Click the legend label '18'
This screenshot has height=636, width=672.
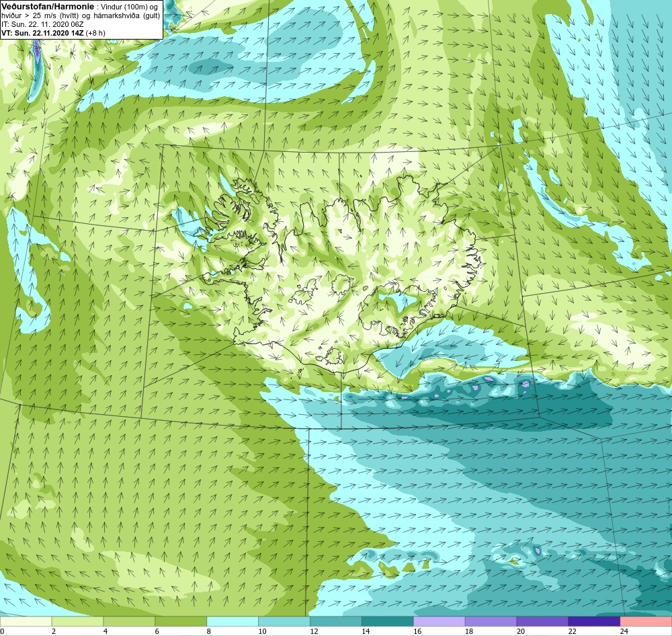point(469,631)
